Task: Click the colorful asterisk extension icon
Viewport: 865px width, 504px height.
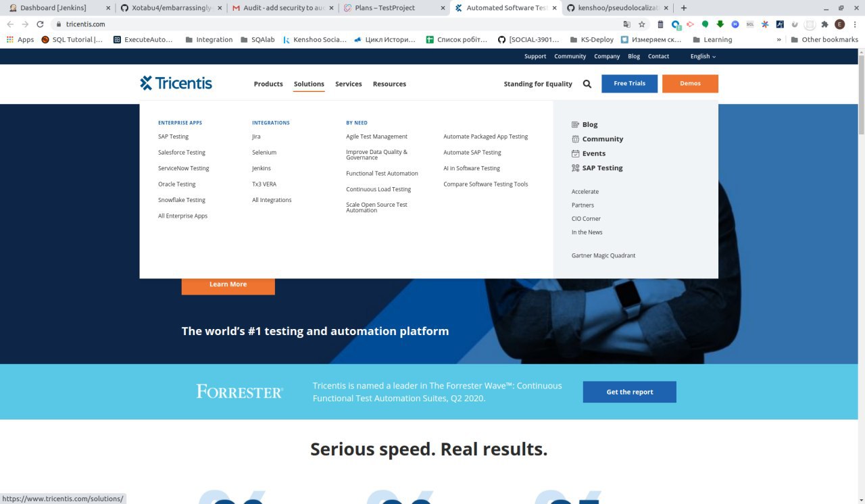Action: click(765, 24)
